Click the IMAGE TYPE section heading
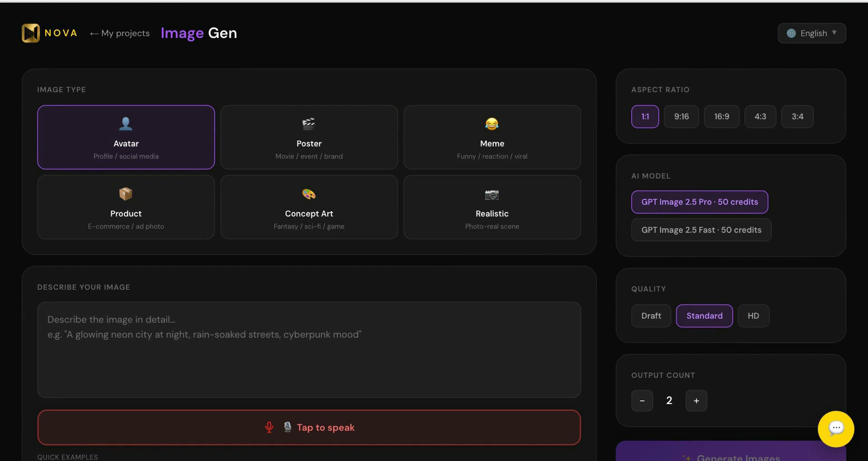 tap(61, 89)
